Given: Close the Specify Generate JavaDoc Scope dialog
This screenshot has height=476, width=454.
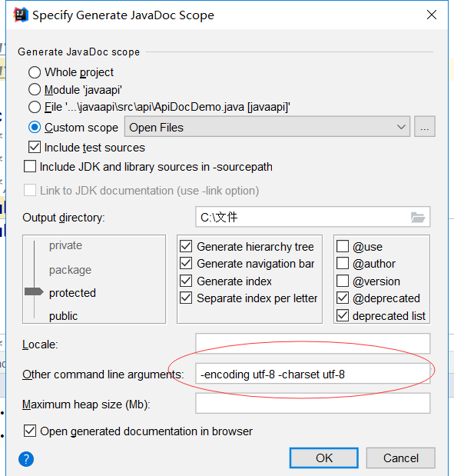Looking at the screenshot, I should (x=431, y=15).
